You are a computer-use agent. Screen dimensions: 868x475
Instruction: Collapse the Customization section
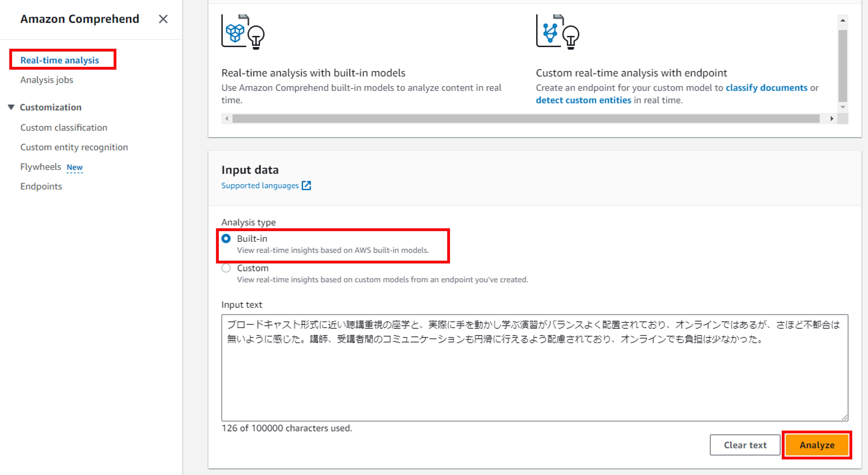pos(11,107)
